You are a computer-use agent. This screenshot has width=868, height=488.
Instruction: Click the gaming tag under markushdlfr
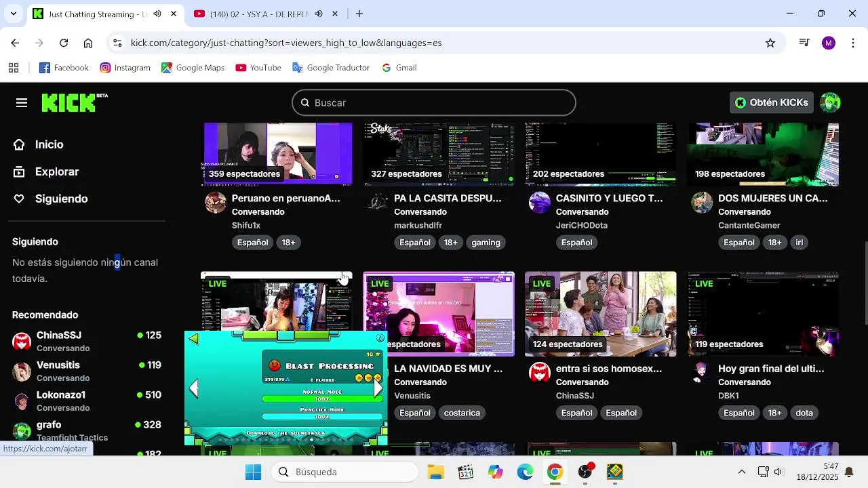tap(486, 243)
